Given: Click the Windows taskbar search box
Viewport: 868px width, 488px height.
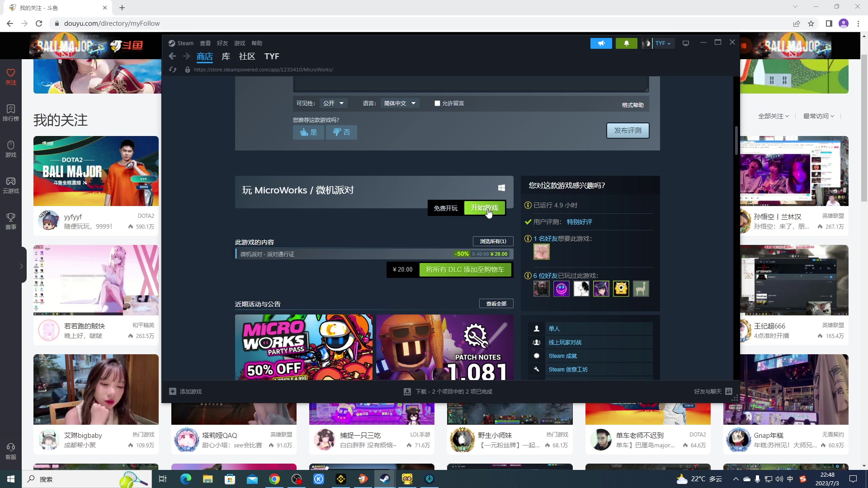Looking at the screenshot, I should 86,479.
